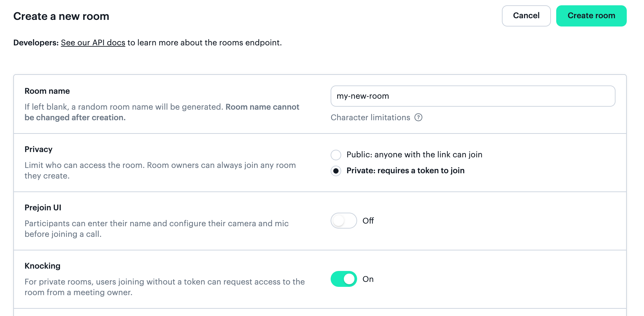644x316 pixels.
Task: Click the Developers: label text
Action: click(x=36, y=43)
